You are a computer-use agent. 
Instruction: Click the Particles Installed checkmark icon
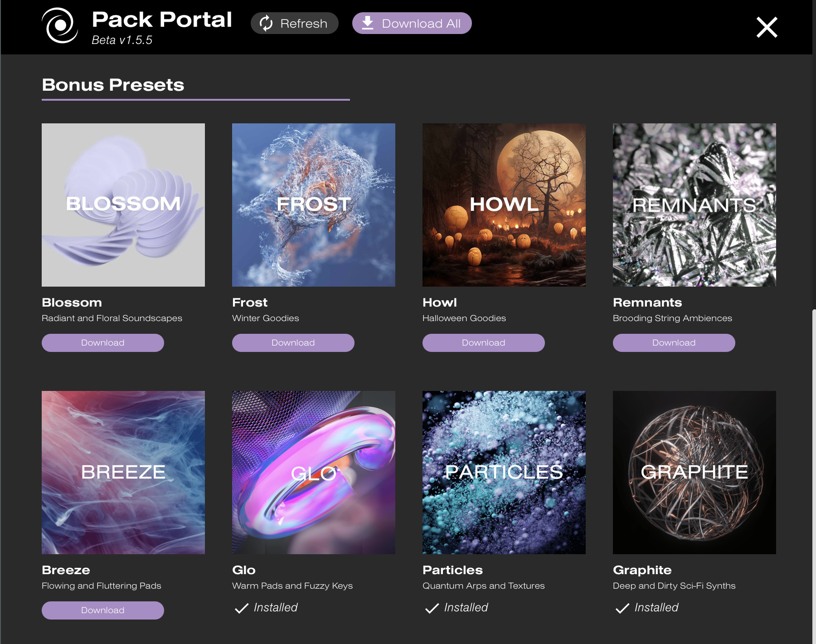click(x=432, y=608)
